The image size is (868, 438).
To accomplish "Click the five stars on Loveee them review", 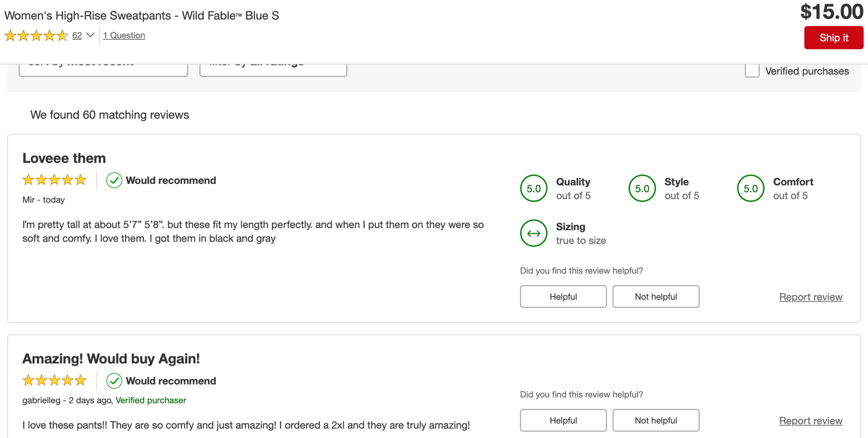I will coord(54,180).
